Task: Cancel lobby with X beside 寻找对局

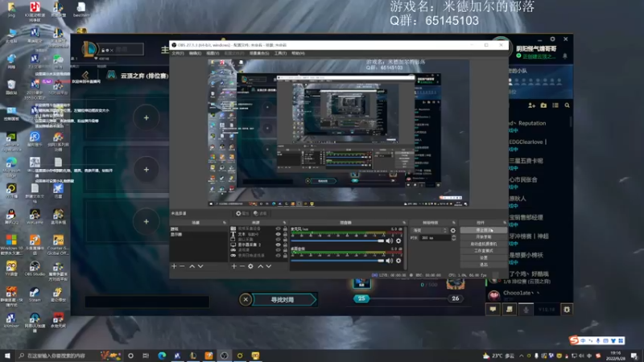Action: 246,299
